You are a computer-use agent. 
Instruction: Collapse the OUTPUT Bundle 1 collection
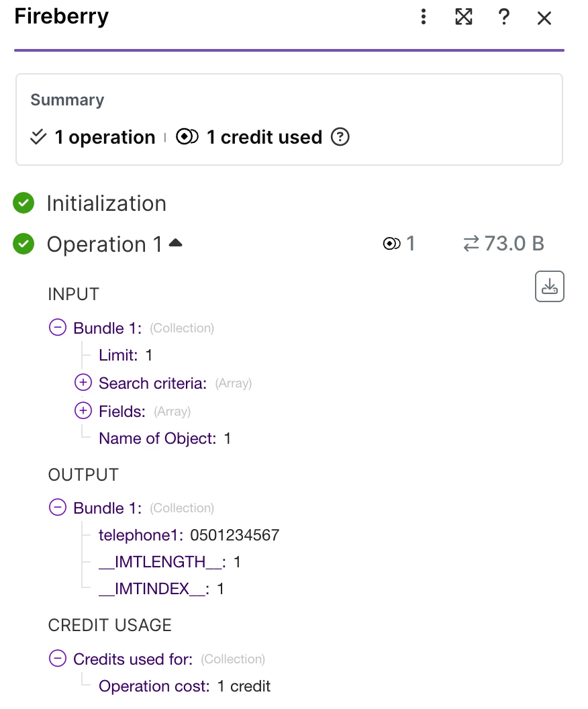pyautogui.click(x=58, y=508)
